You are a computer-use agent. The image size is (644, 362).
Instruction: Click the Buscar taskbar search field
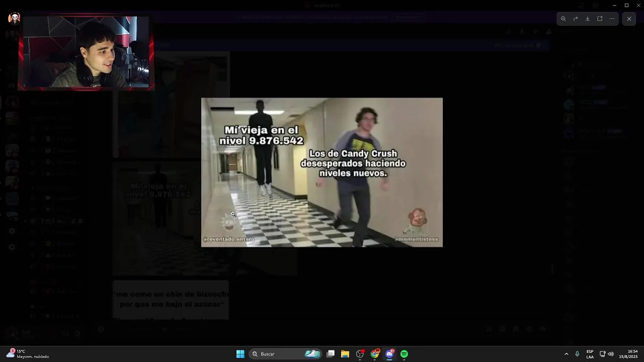click(286, 354)
